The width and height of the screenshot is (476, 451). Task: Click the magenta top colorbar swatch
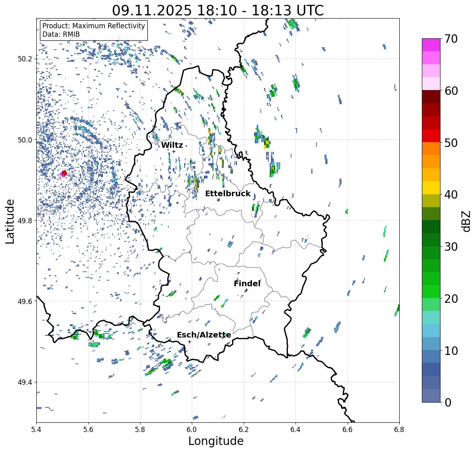point(431,45)
